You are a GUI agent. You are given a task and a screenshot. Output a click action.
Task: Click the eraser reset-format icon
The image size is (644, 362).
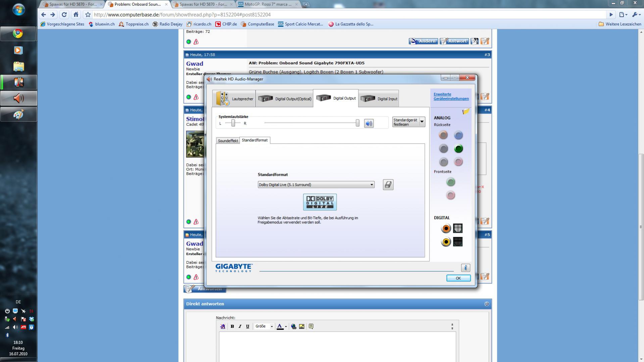388,185
